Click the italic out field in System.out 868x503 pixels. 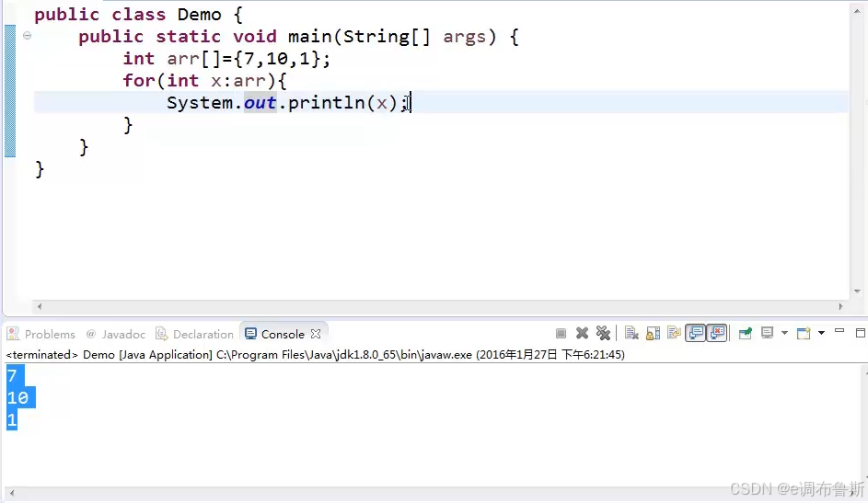260,103
